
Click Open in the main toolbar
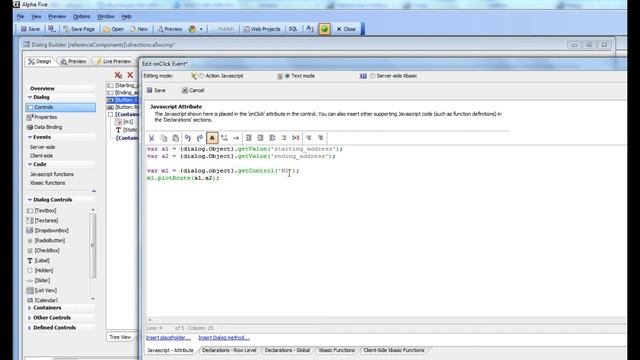click(x=113, y=29)
